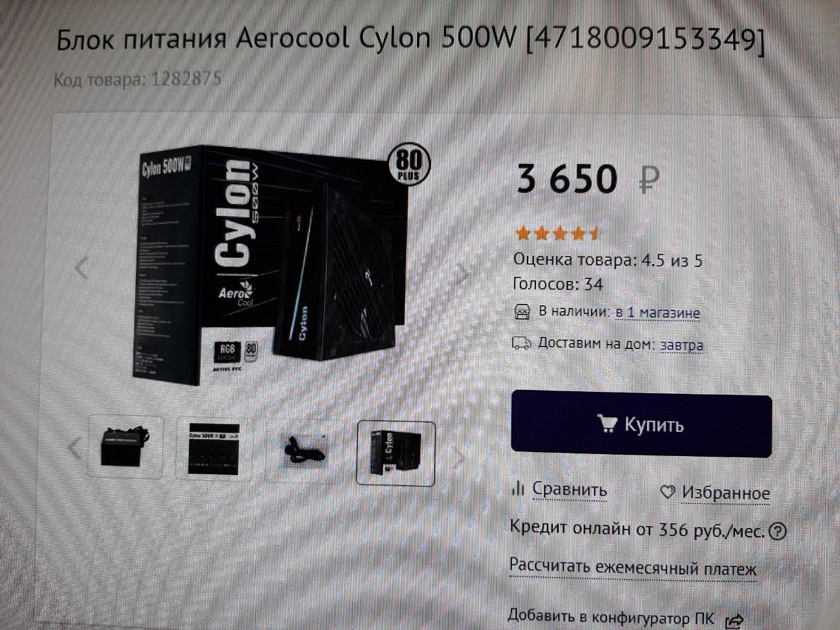This screenshot has width=840, height=630.
Task: Open credit info question mark icon
Action: tap(778, 531)
